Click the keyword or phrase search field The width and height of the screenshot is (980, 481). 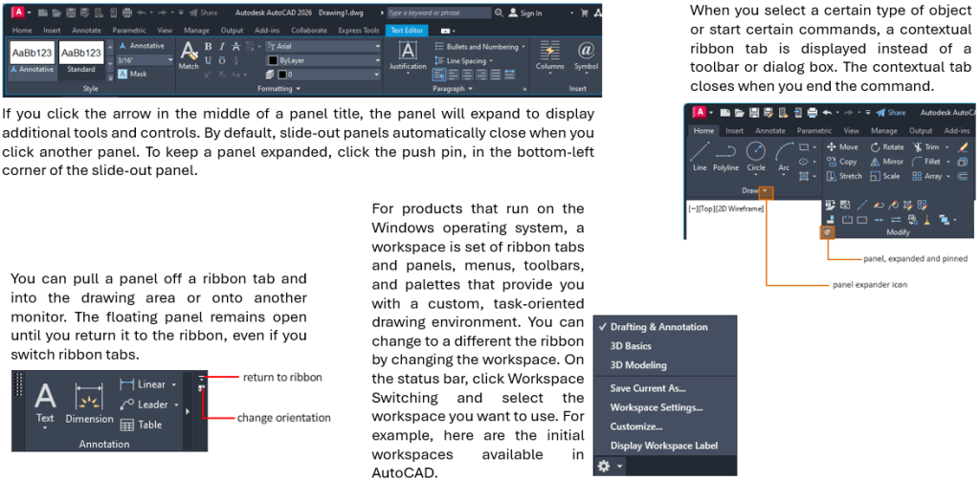437,13
